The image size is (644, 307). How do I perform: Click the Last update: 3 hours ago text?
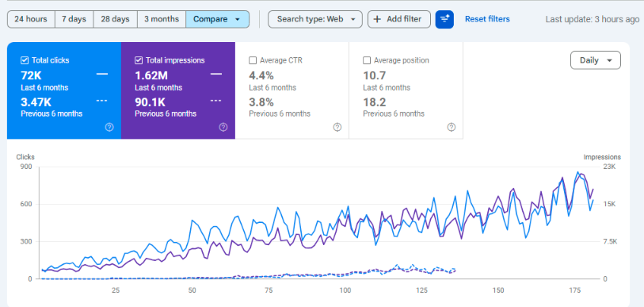tap(593, 19)
